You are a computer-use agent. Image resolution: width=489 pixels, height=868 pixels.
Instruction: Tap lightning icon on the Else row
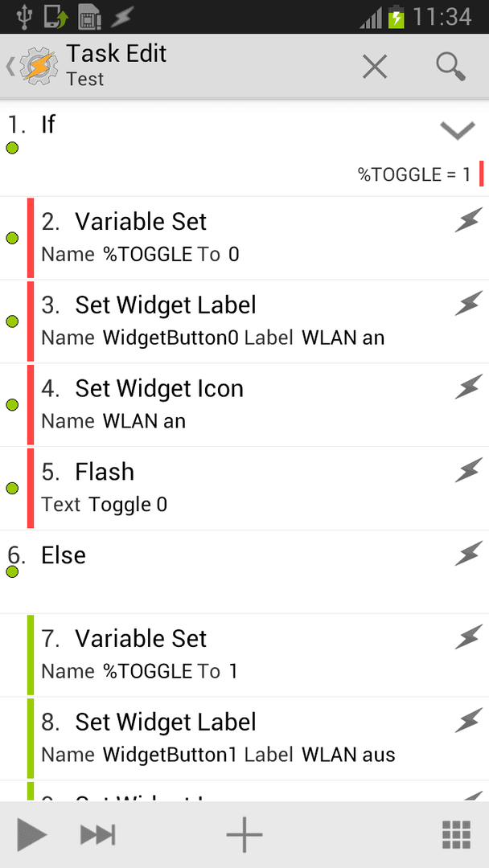(469, 554)
